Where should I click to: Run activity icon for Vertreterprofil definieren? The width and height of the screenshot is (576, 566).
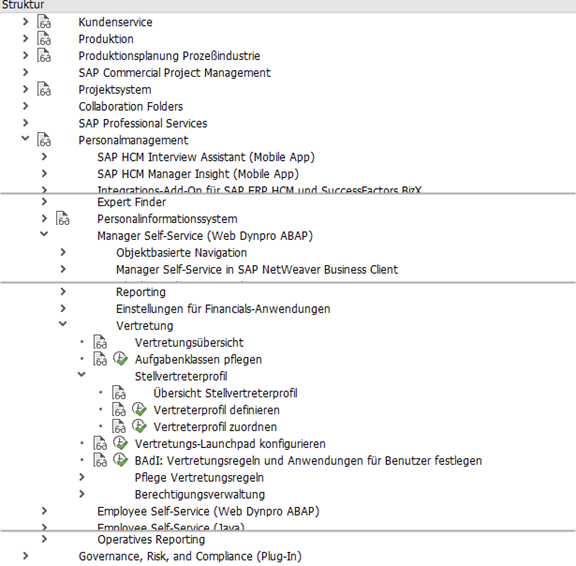pos(139,410)
